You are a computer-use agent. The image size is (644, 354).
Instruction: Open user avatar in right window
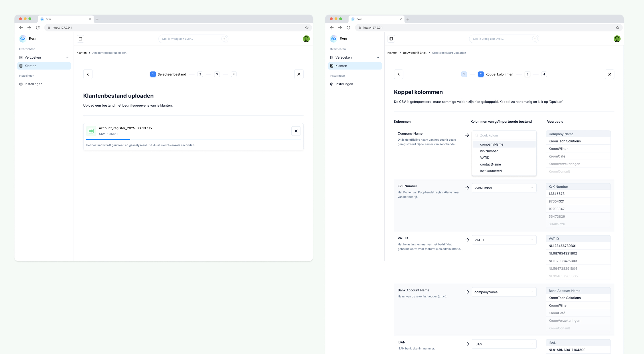click(617, 39)
